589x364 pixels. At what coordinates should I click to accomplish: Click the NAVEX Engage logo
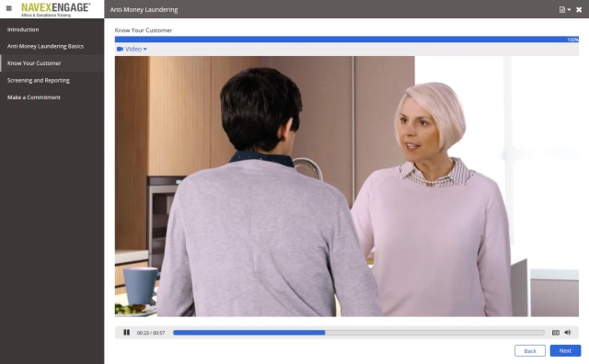pyautogui.click(x=55, y=9)
